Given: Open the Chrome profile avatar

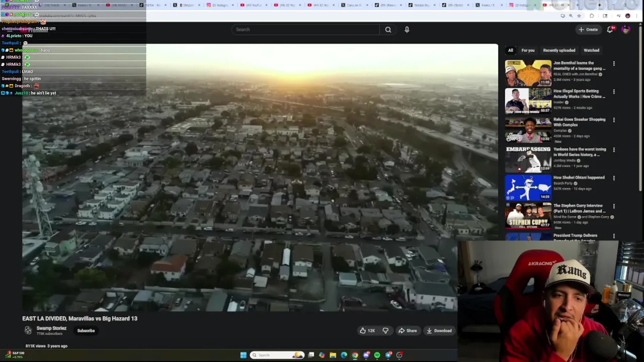Looking at the screenshot, I should (627, 16).
